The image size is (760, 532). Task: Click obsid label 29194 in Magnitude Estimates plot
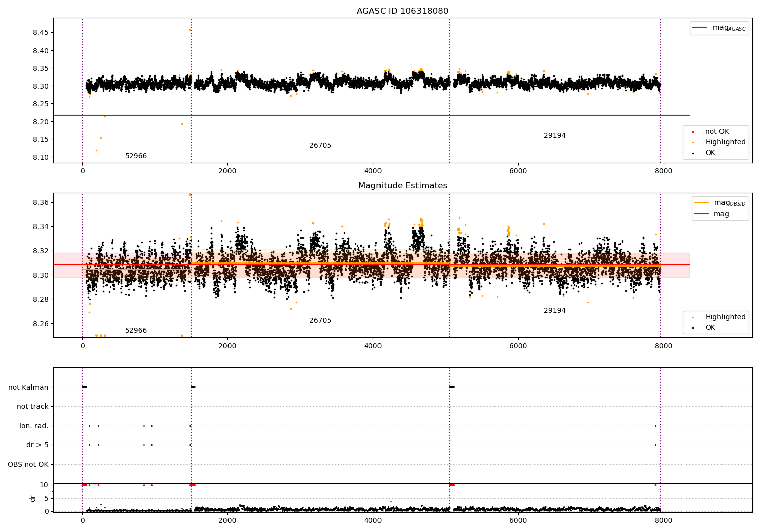coord(555,311)
